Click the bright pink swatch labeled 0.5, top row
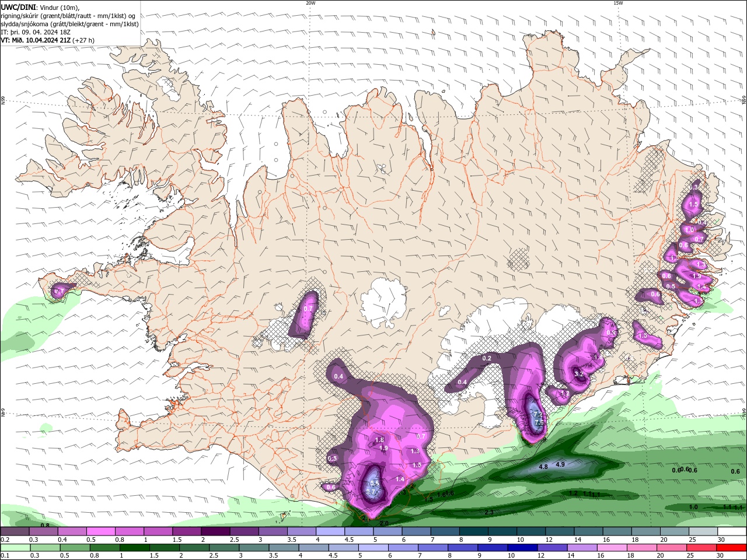747x560 pixels. click(100, 531)
